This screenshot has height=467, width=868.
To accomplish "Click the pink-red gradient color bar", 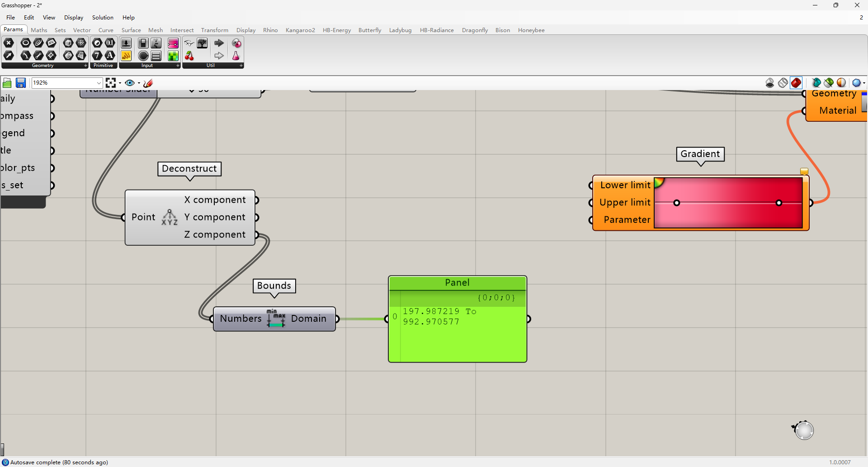I will point(728,203).
